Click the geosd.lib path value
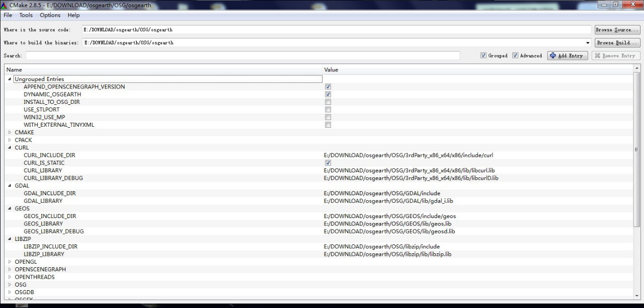The height and width of the screenshot is (308, 644). click(390, 231)
